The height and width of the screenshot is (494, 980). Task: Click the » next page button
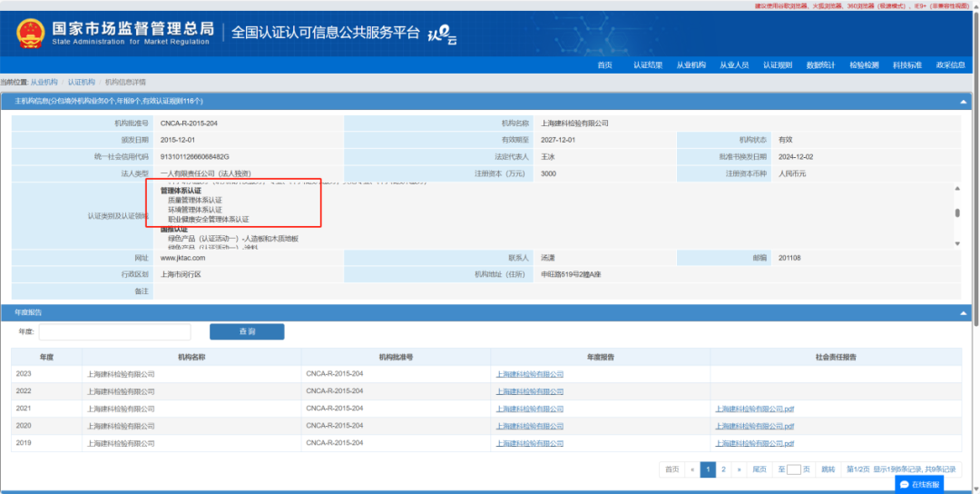pyautogui.click(x=740, y=469)
